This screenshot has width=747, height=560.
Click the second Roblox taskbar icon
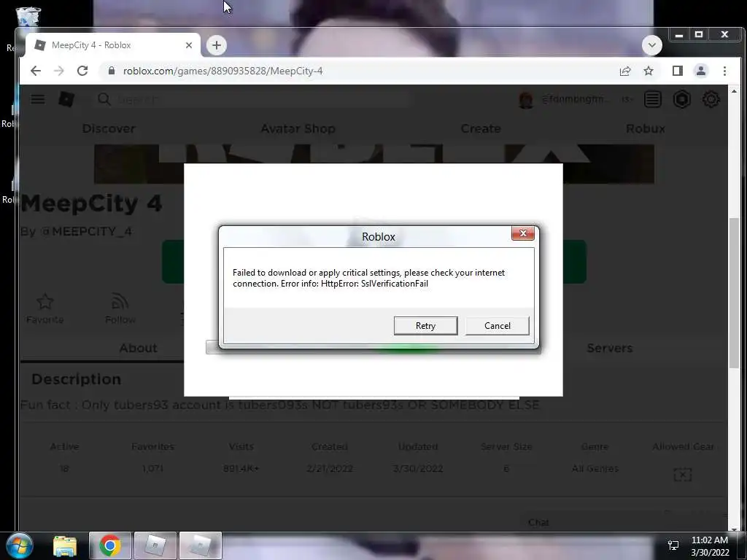[x=201, y=545]
